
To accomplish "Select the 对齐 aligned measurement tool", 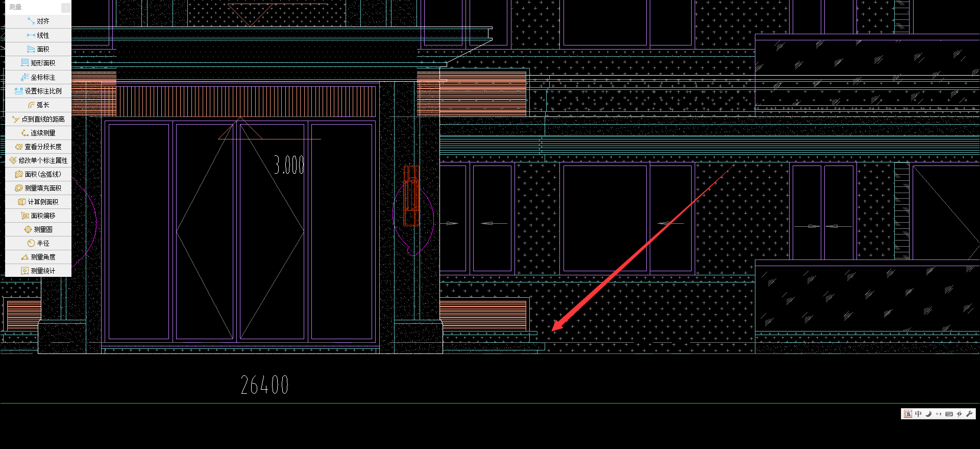I will coord(38,21).
